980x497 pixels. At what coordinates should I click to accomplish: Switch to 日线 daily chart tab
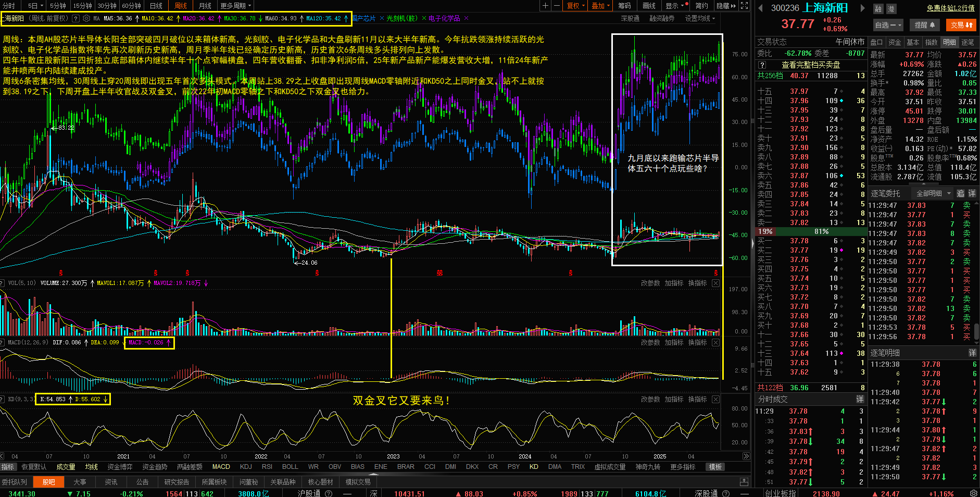[156, 6]
